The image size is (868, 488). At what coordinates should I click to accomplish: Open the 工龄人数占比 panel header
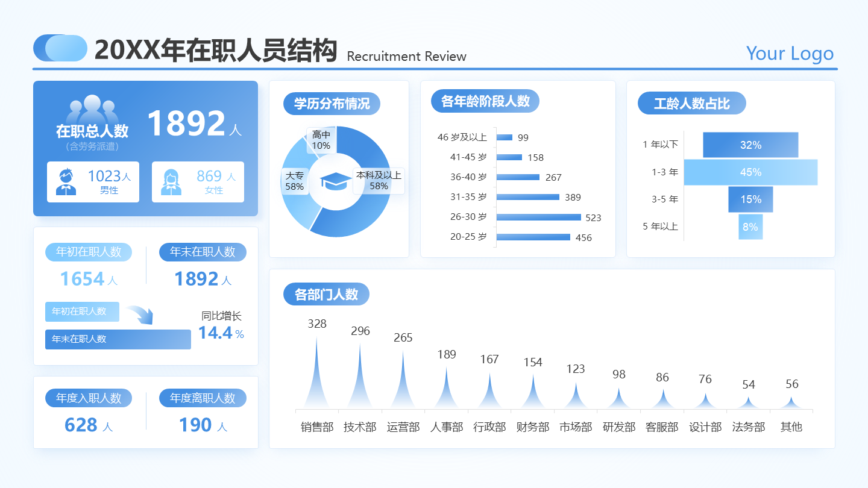coord(691,103)
